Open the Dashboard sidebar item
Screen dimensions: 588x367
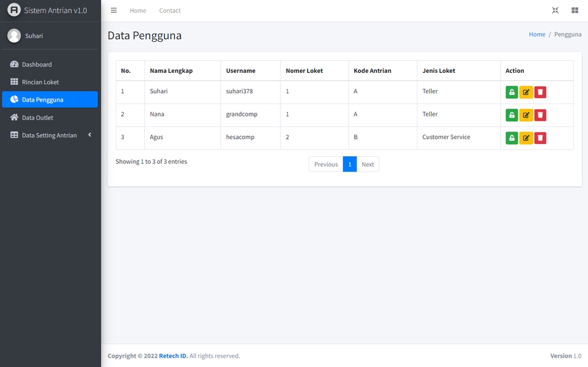click(x=50, y=64)
